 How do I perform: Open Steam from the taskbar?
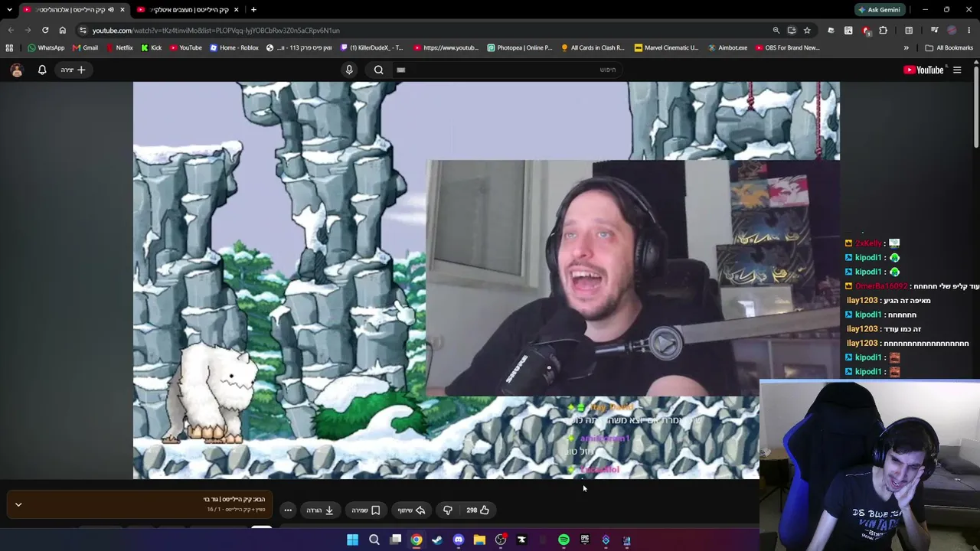click(437, 540)
